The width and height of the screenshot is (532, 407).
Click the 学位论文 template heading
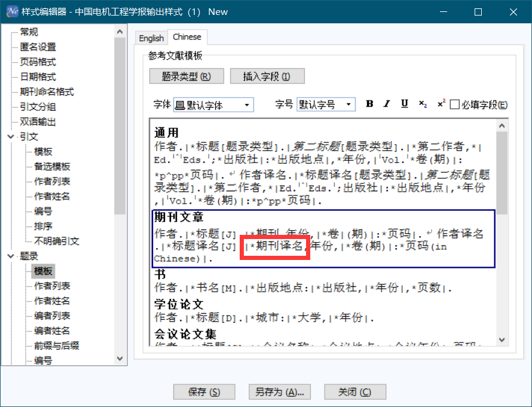(x=179, y=304)
